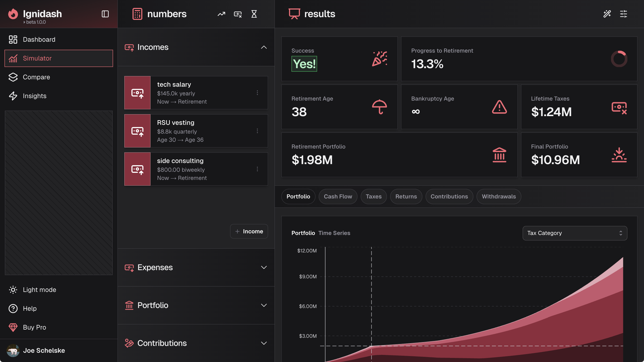
Task: Open the sliders settings icon in results
Action: 624,14
